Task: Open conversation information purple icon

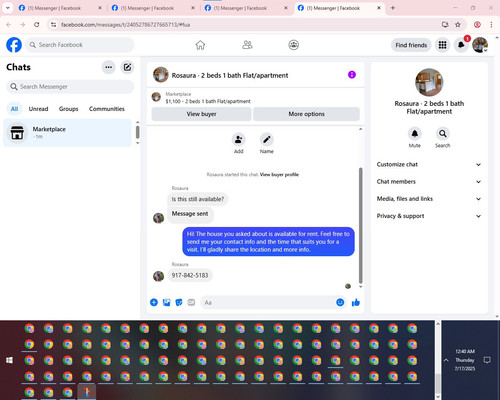Action: pos(352,75)
